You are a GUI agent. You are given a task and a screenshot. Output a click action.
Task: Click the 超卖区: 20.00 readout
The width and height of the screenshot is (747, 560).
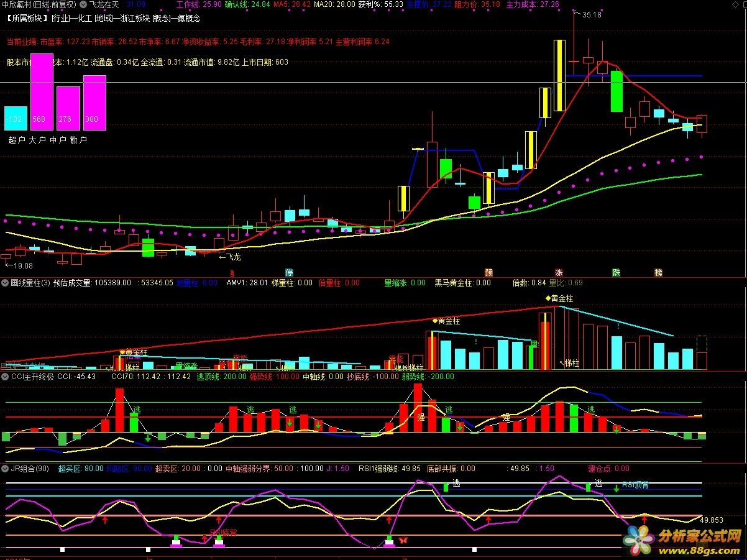177,469
